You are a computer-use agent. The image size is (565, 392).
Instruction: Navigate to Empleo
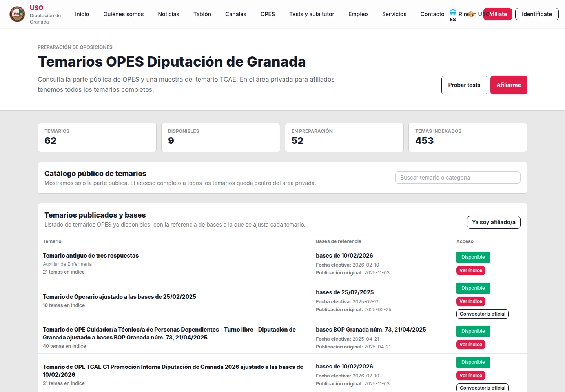pyautogui.click(x=358, y=14)
